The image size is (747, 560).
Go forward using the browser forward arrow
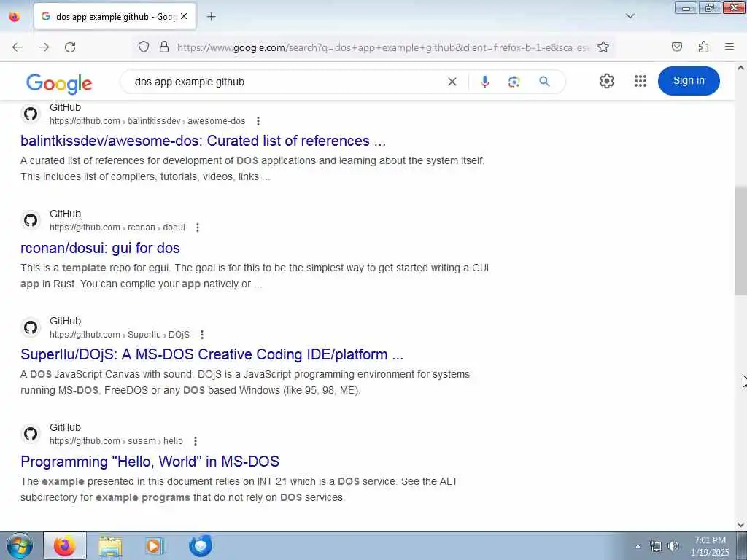point(44,47)
